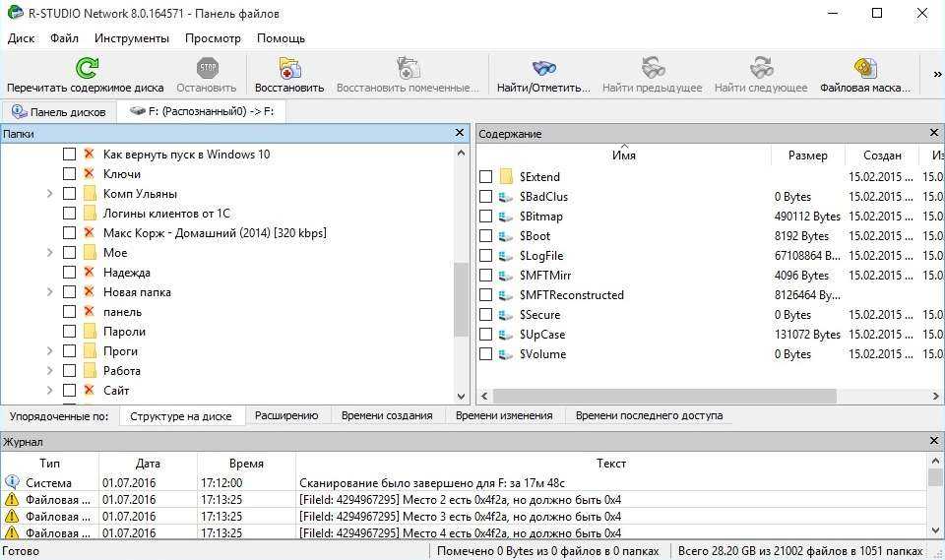Image resolution: width=945 pixels, height=560 pixels.
Task: Check the Пароли folder checkbox
Action: [70, 332]
